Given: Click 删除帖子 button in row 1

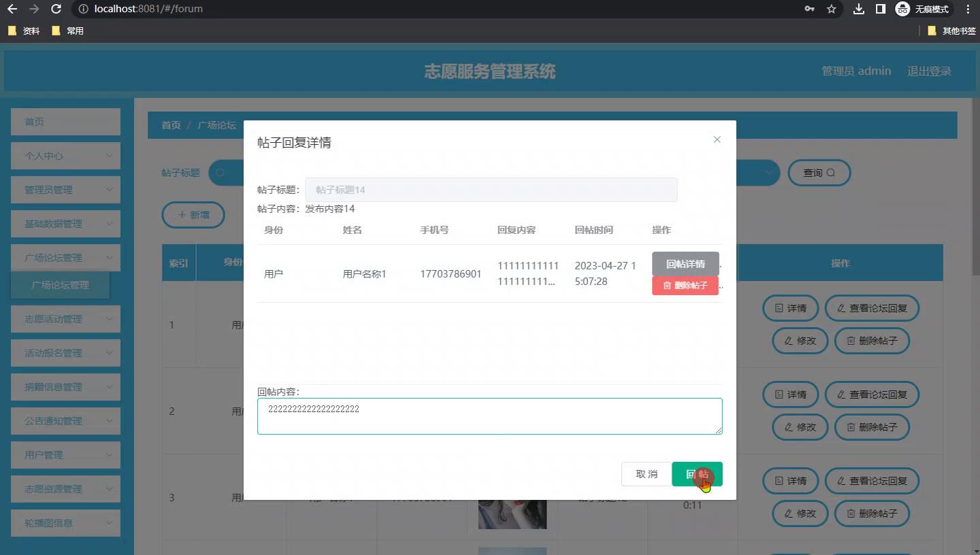Looking at the screenshot, I should pyautogui.click(x=872, y=341).
